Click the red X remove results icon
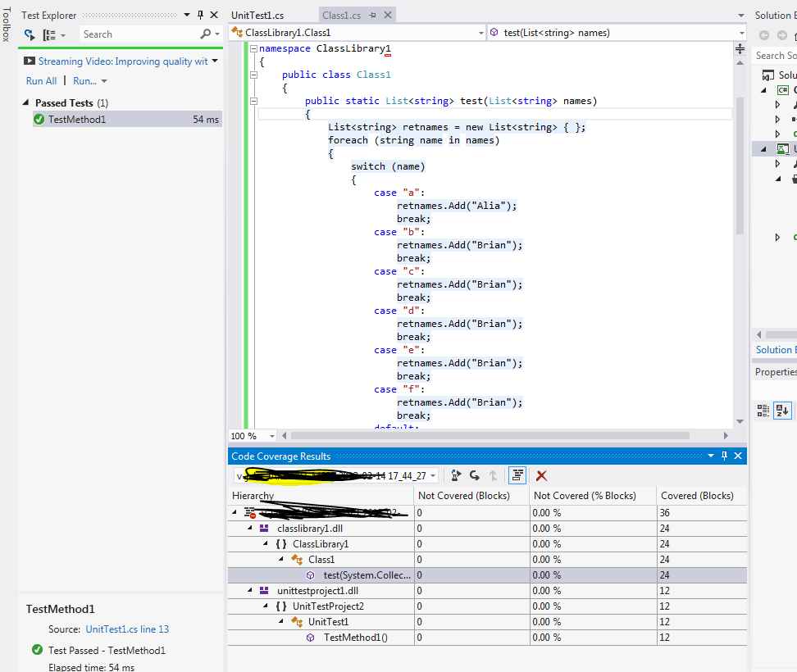The image size is (797, 672). point(541,475)
